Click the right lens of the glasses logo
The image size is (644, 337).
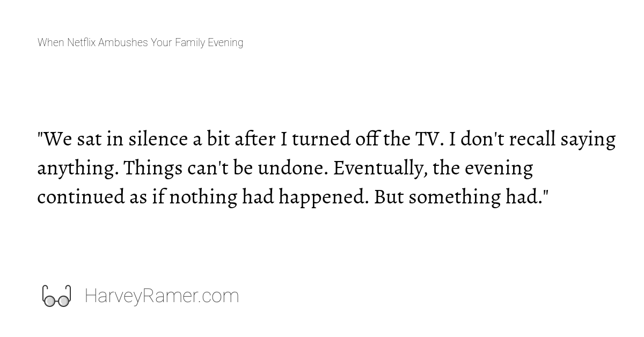coord(63,301)
